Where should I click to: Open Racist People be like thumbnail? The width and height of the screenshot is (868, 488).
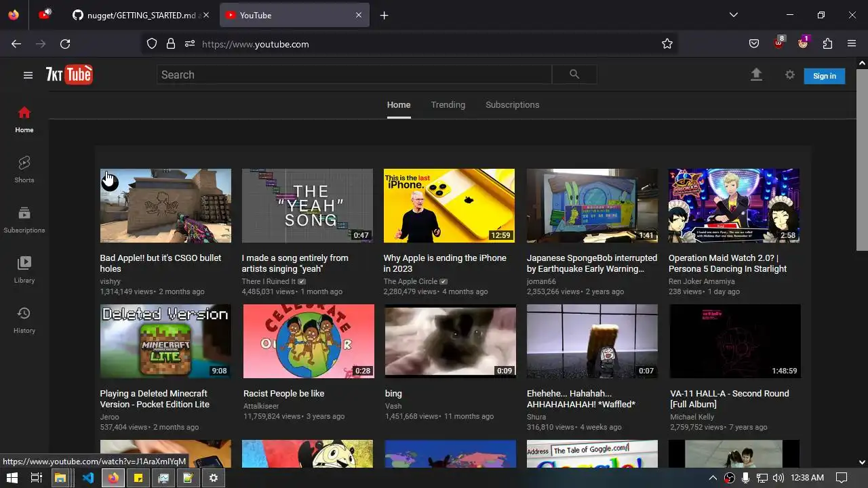coord(309,341)
